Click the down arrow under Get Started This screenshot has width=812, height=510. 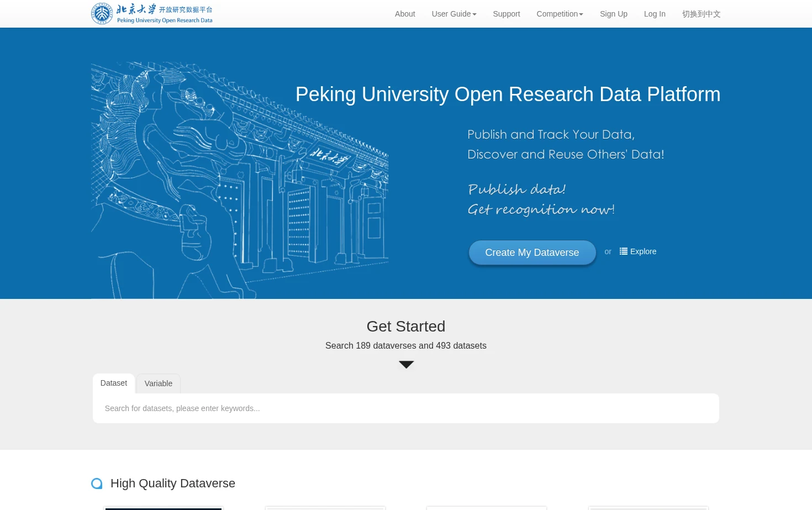pyautogui.click(x=406, y=365)
